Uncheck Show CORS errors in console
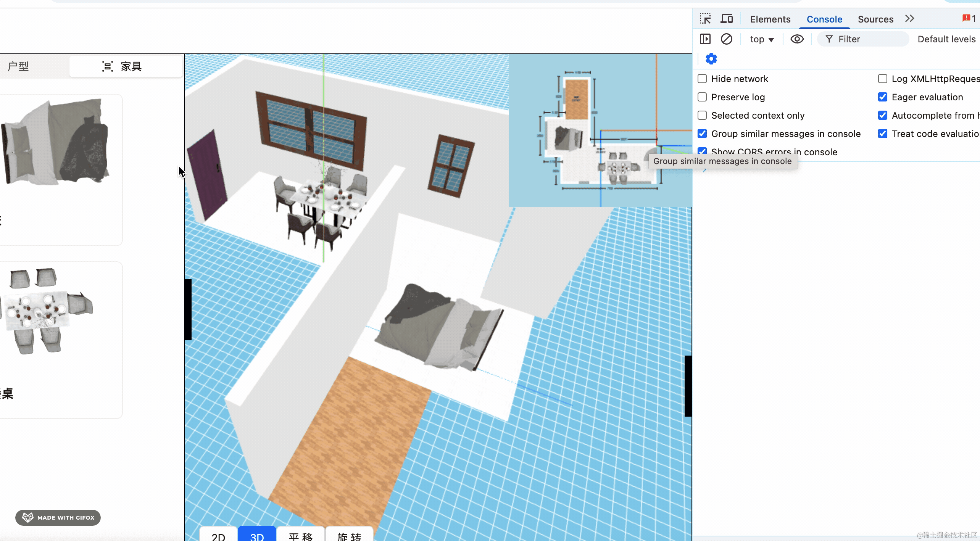 702,151
